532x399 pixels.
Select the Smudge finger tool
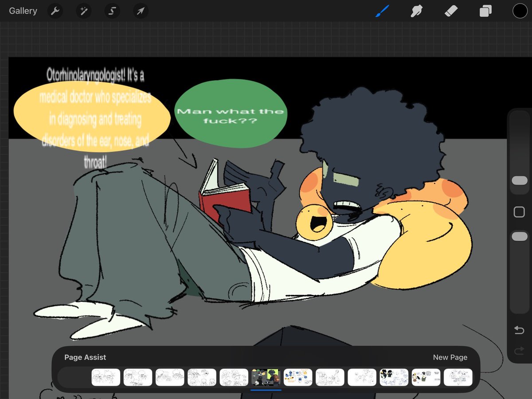(x=416, y=11)
